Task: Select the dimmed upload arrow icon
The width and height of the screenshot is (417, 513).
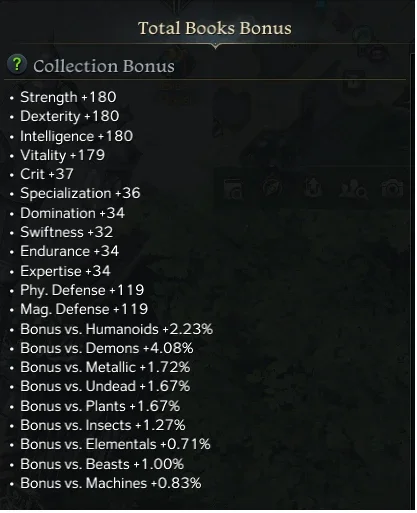Action: [x=313, y=188]
